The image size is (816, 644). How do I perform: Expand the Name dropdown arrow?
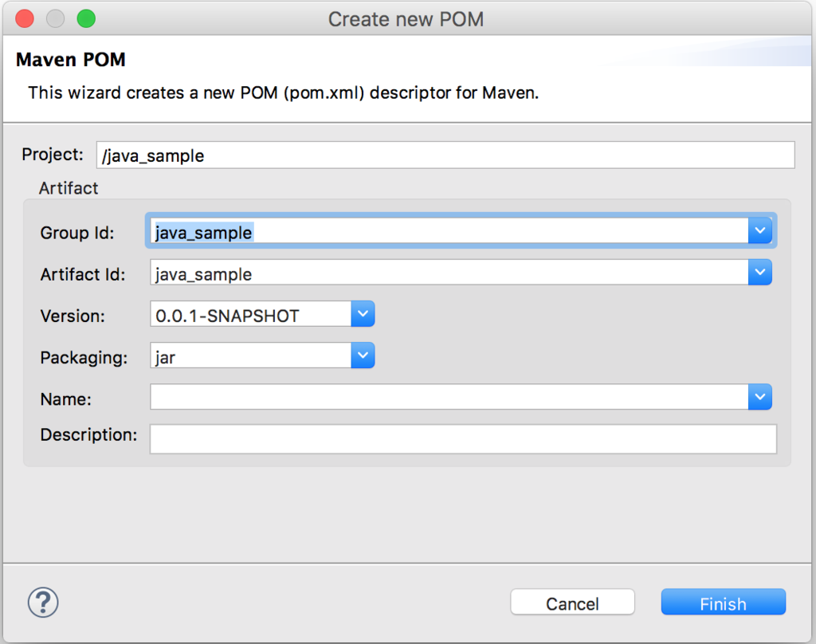[x=759, y=397]
